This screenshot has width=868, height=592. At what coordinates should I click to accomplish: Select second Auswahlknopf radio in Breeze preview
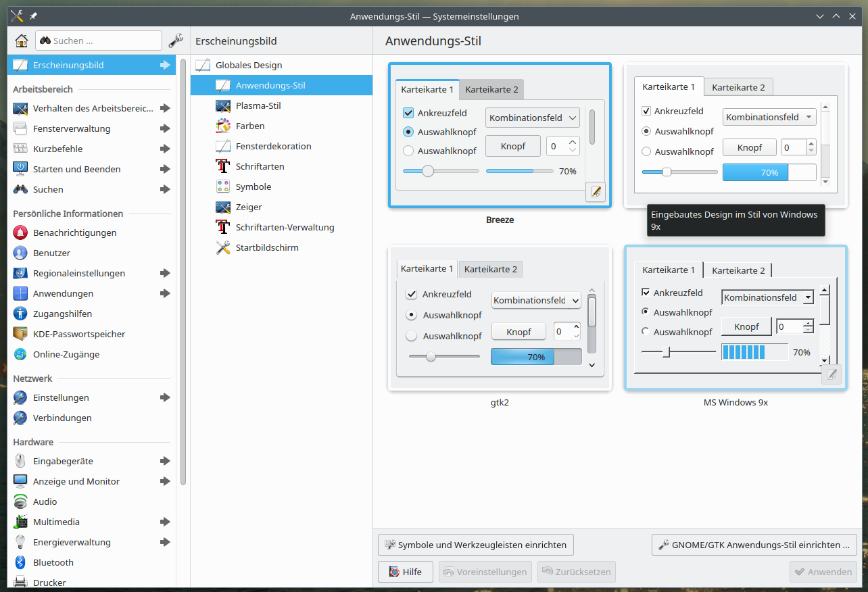point(408,151)
